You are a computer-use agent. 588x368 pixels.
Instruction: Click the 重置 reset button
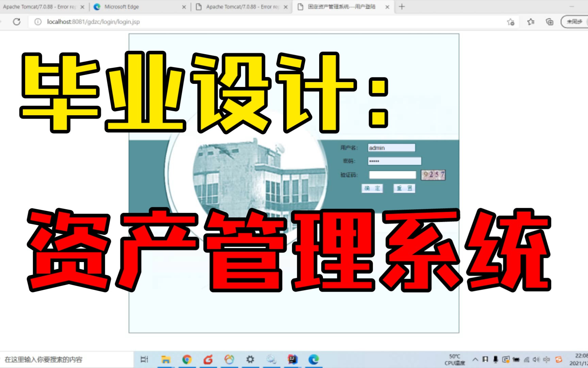click(x=404, y=188)
